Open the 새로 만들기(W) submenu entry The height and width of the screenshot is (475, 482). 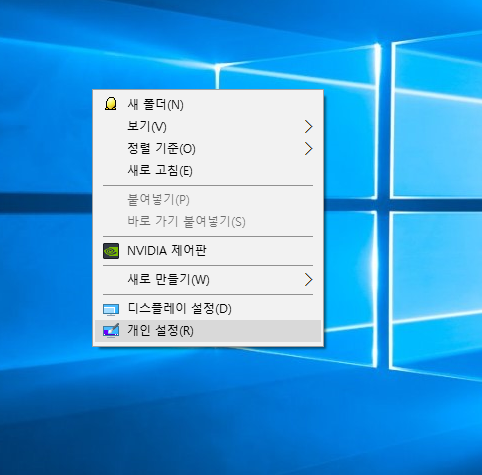208,279
